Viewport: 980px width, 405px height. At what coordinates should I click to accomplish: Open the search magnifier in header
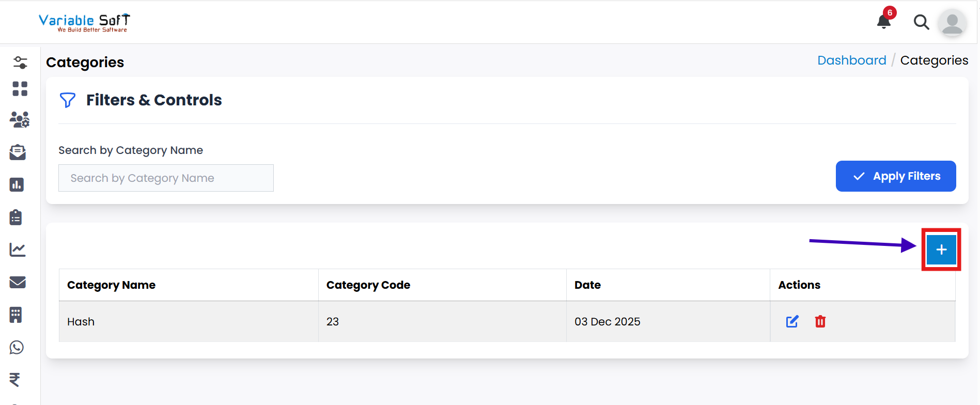921,22
